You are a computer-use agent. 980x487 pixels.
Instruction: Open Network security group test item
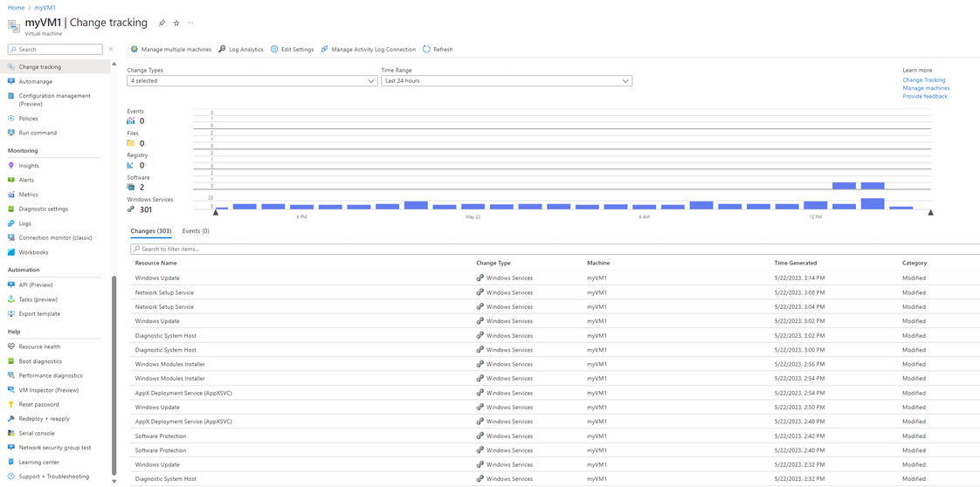click(x=55, y=447)
